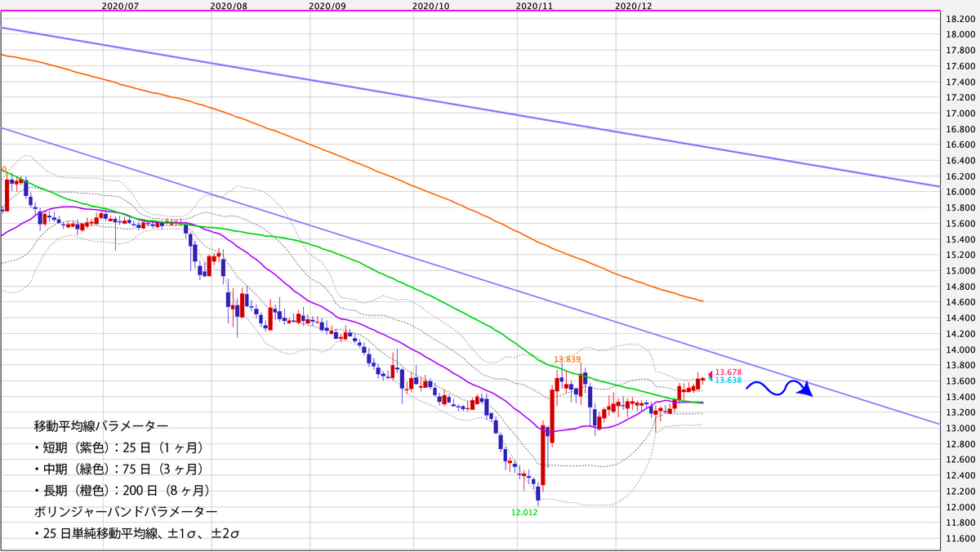Select the 長期（橙色）：200日 legend line
This screenshot has height=552, width=980.
[x=122, y=490]
